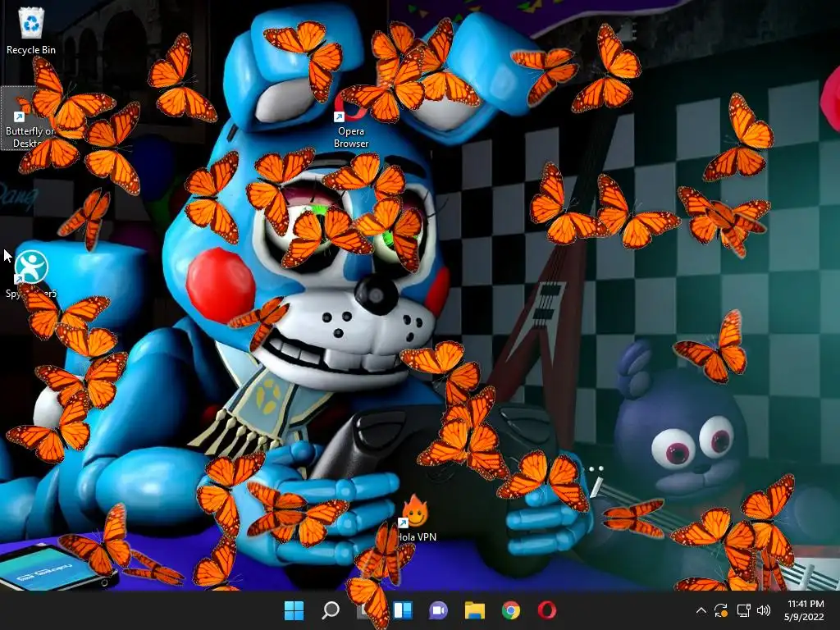840x630 pixels.
Task: Open File Explorer from the taskbar
Action: click(475, 610)
